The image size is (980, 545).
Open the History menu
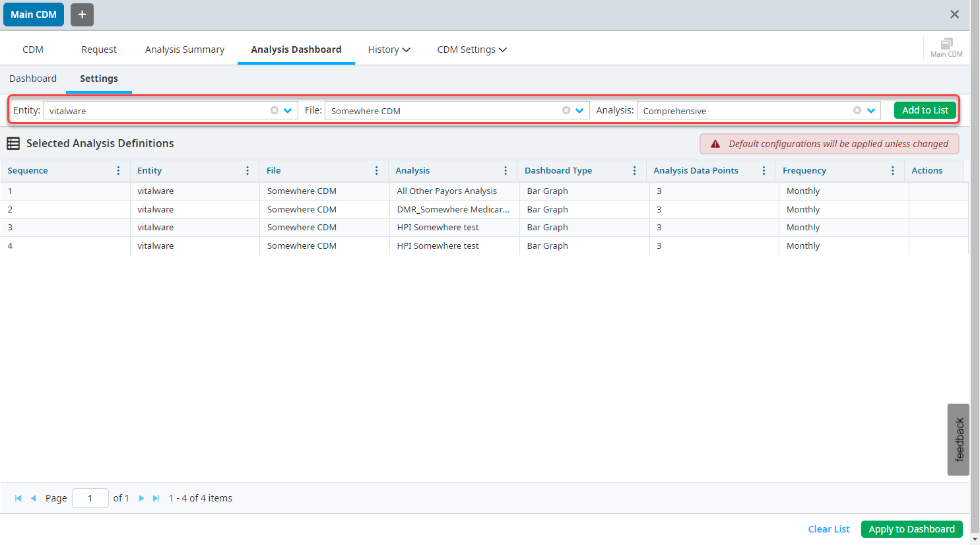coord(389,49)
